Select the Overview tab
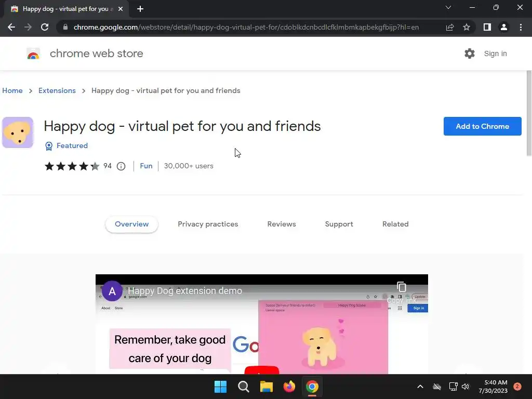 point(131,224)
